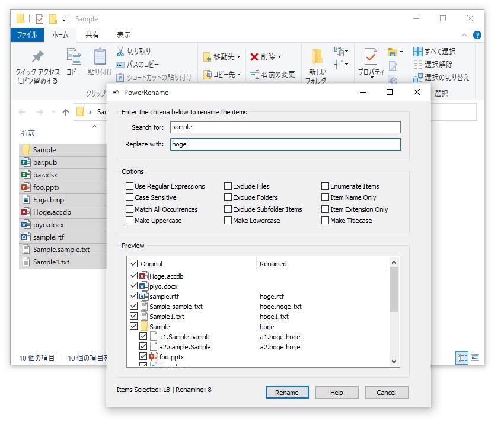Check the Exclude Files option

(228, 186)
